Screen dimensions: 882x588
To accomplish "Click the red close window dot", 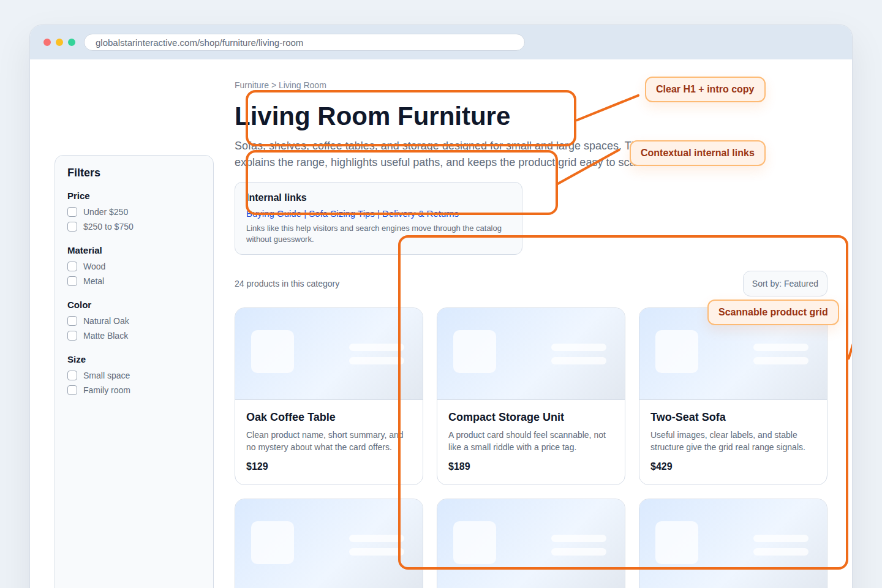I will (47, 42).
